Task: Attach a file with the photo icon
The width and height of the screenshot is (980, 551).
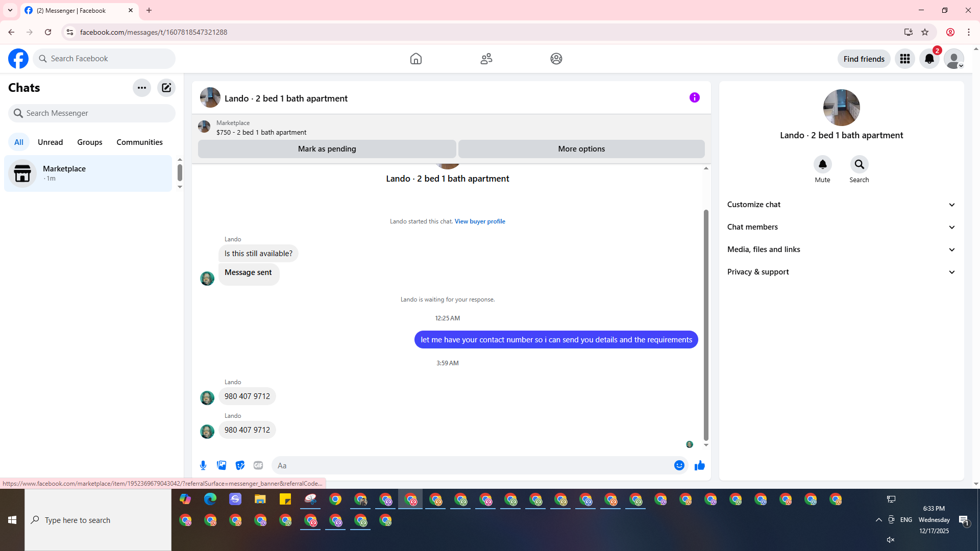Action: click(x=222, y=465)
